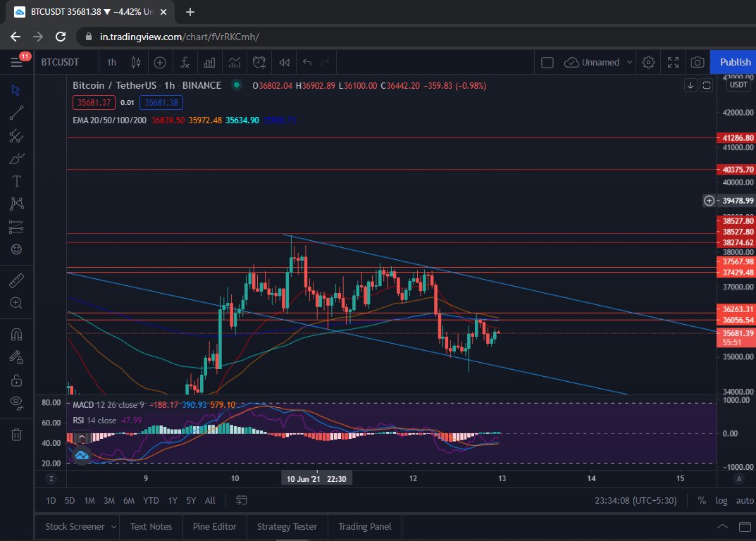
Task: Save the Unnamed chart layout
Action: 592,62
